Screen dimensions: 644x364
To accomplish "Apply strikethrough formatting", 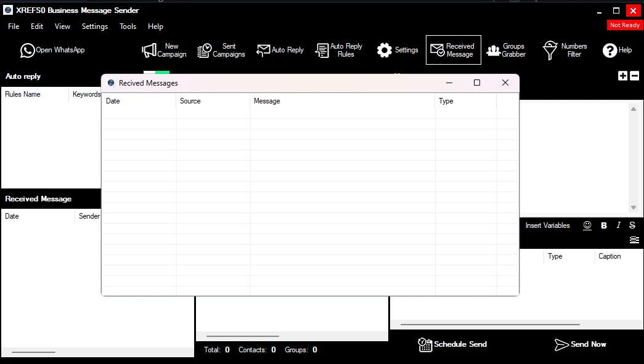I will click(632, 225).
